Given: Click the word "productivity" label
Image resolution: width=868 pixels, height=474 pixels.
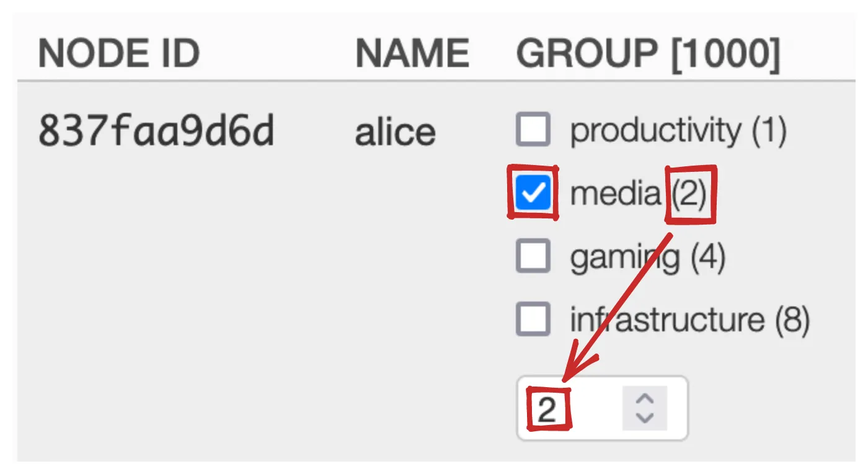Looking at the screenshot, I should click(x=655, y=130).
